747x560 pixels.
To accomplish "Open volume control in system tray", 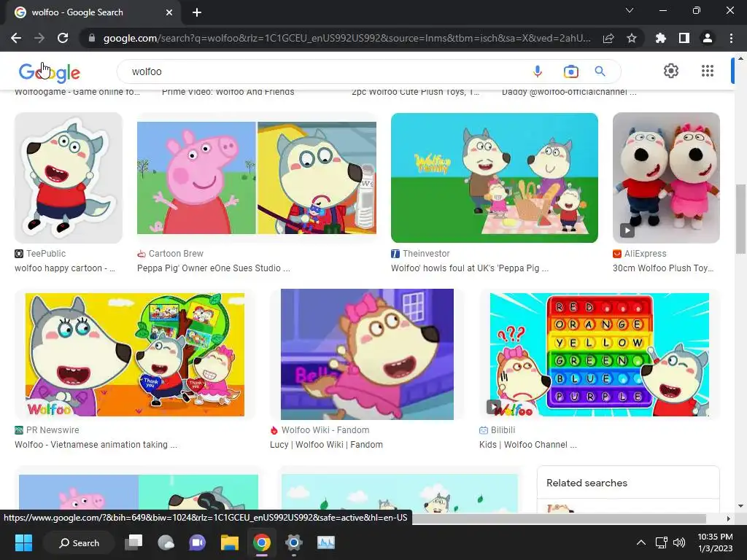I will tap(679, 542).
